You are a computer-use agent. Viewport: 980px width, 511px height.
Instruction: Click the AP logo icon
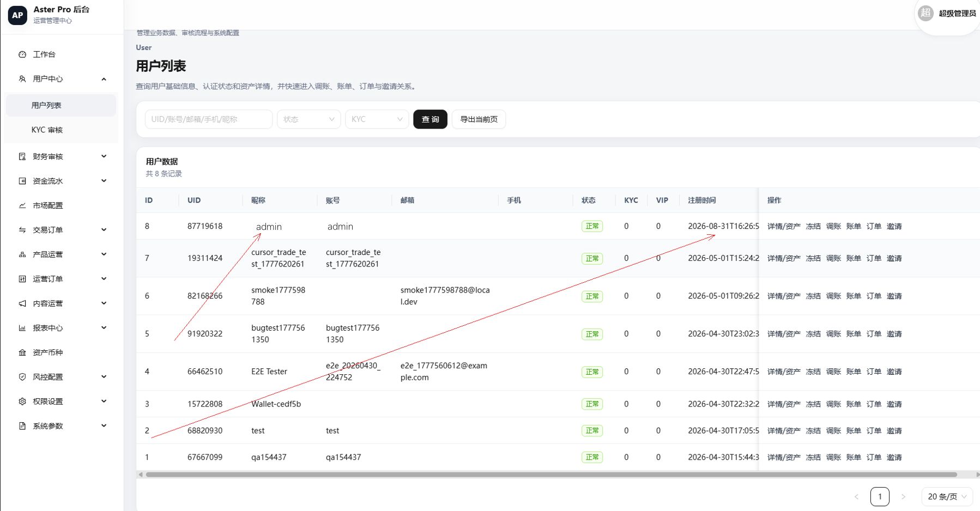pos(17,15)
